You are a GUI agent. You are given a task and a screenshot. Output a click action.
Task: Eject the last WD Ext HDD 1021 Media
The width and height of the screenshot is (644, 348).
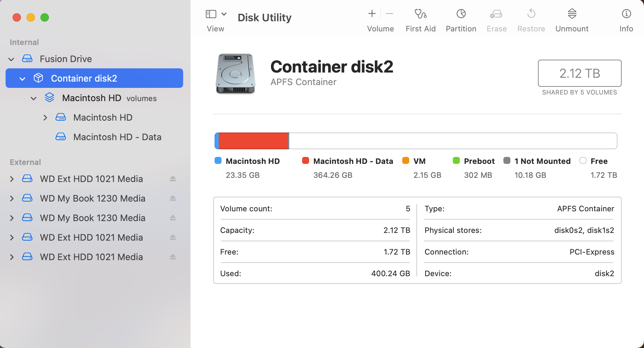(173, 257)
